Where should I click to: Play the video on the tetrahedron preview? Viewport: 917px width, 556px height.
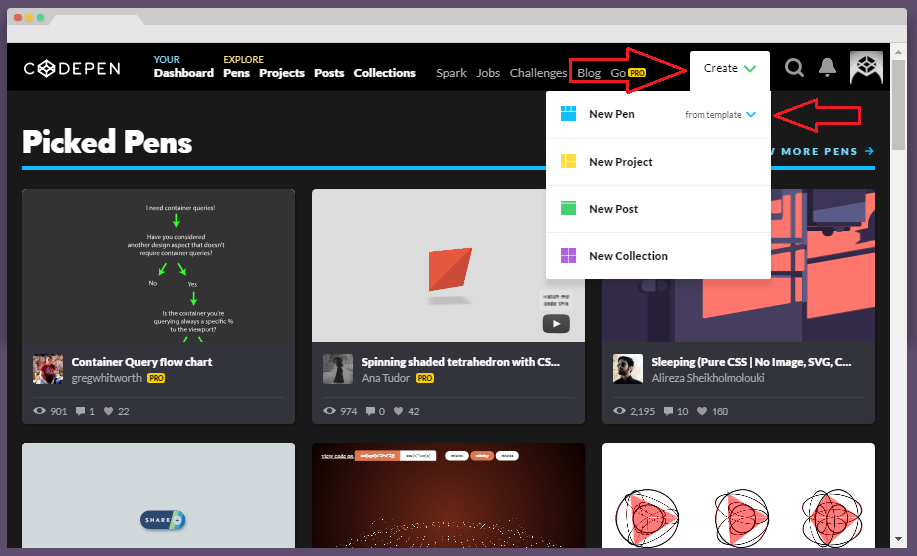point(556,323)
